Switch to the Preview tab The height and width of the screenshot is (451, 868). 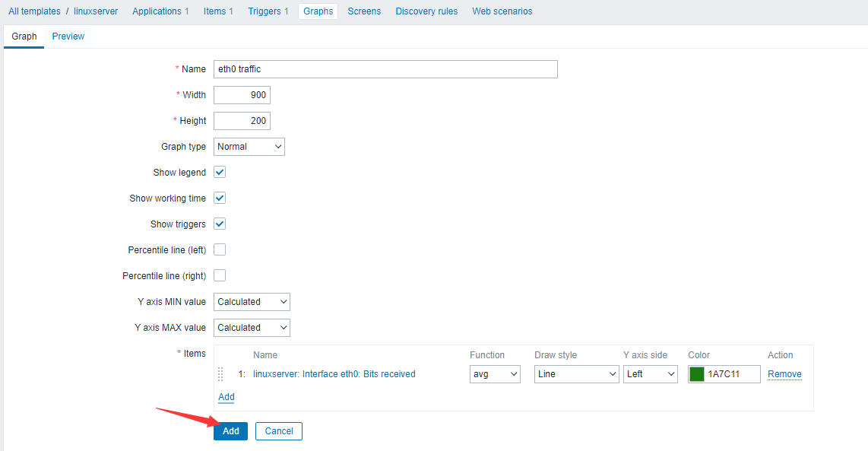[x=68, y=37]
